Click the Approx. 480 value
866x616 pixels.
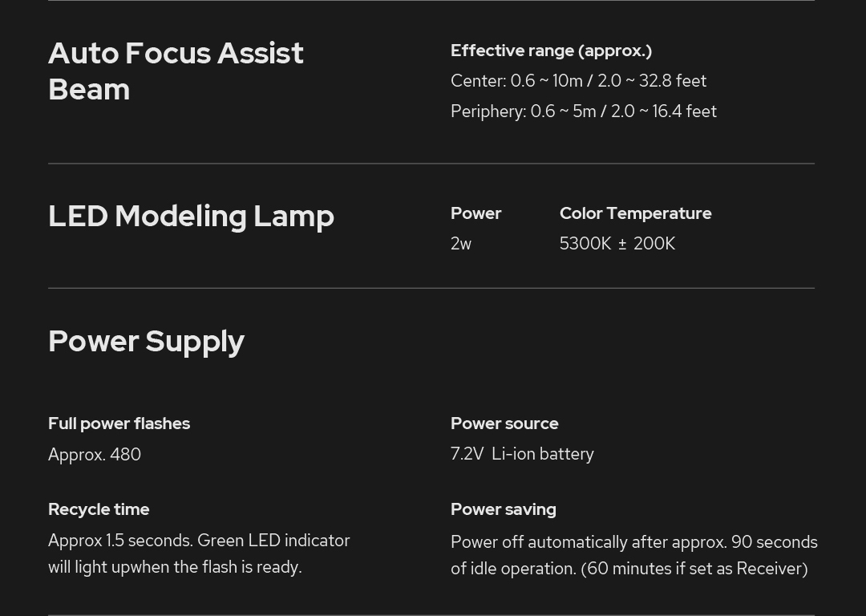95,455
